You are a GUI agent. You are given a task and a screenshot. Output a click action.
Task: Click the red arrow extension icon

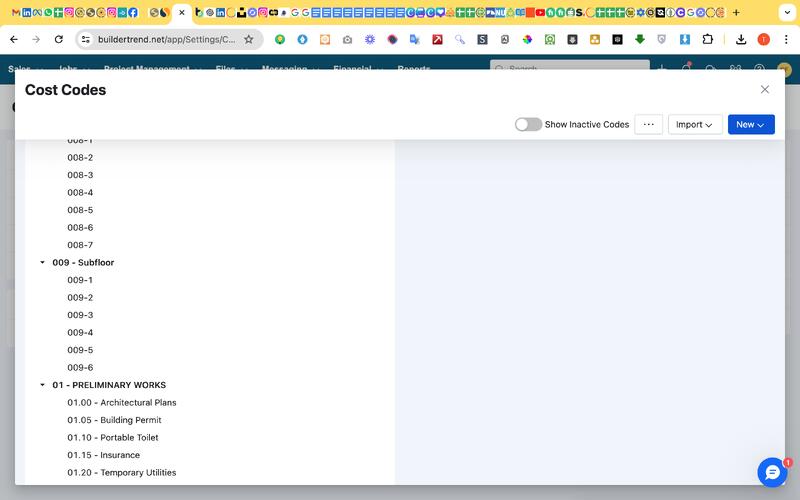[x=437, y=39]
